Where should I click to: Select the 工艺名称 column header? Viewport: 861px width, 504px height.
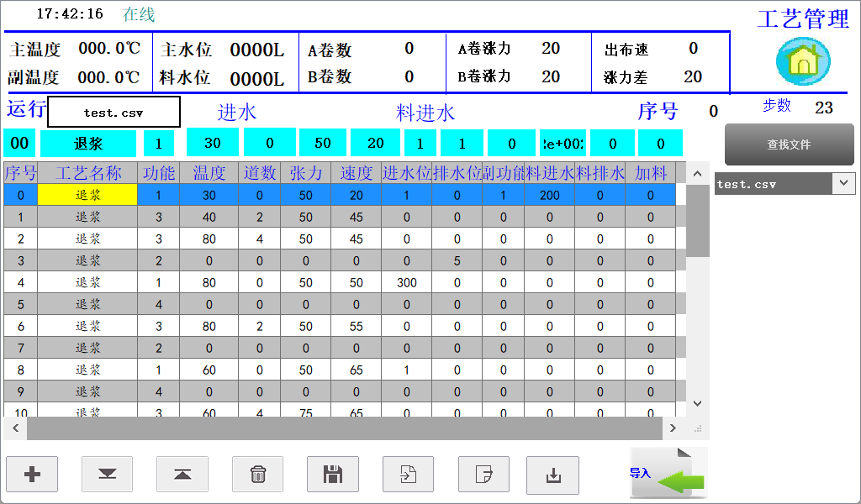pyautogui.click(x=88, y=174)
